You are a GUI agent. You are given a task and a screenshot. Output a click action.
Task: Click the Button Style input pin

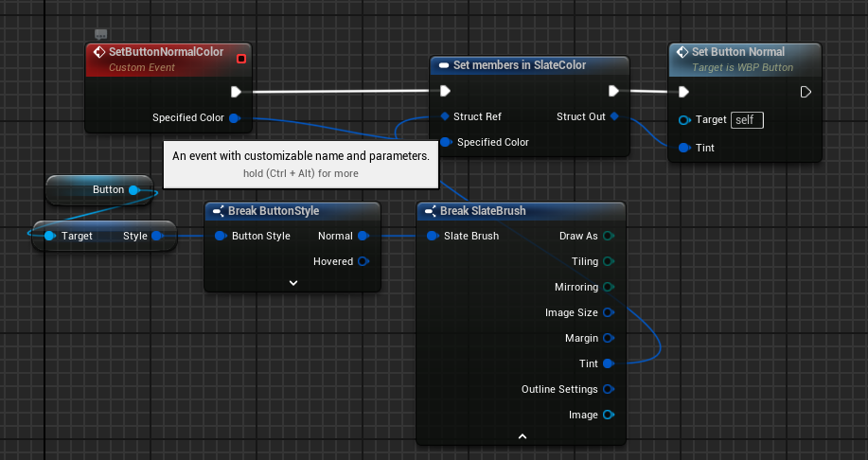point(221,236)
